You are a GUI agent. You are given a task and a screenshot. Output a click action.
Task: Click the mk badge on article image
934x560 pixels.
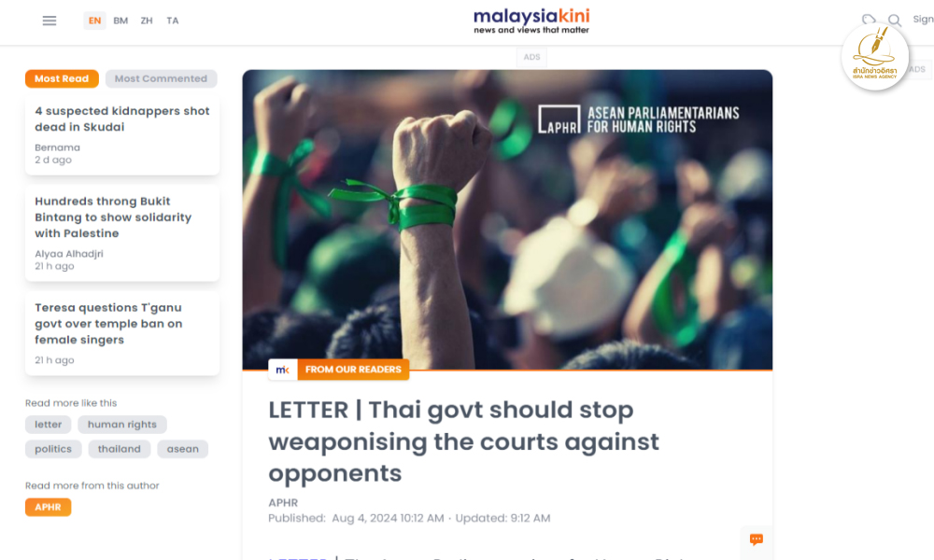(283, 370)
